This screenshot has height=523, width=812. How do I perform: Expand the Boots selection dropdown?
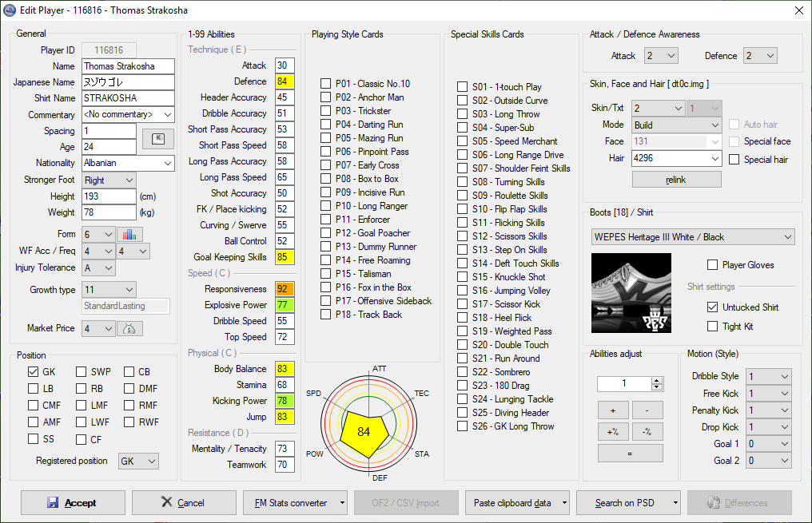[x=693, y=237]
